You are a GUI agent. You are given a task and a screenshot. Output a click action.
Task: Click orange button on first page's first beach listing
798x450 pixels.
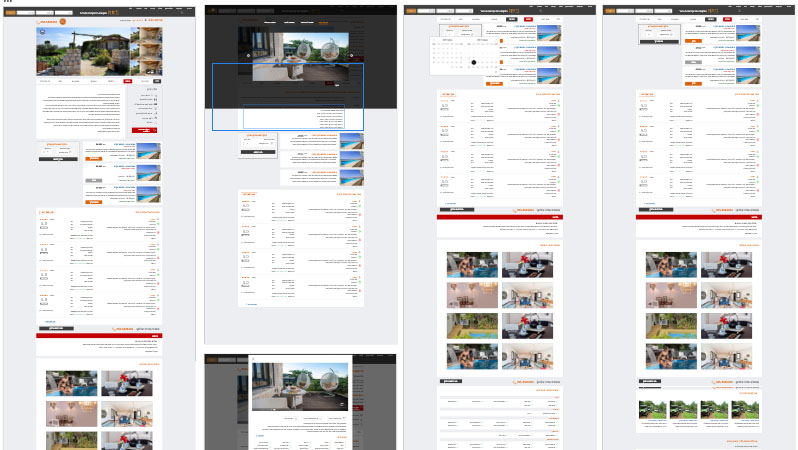click(x=93, y=156)
